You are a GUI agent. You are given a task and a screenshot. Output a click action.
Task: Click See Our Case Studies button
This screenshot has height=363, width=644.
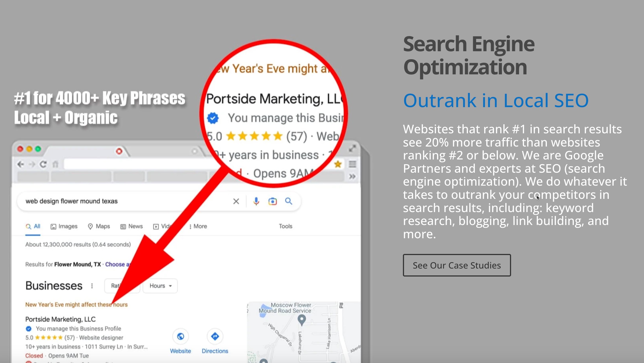457,265
